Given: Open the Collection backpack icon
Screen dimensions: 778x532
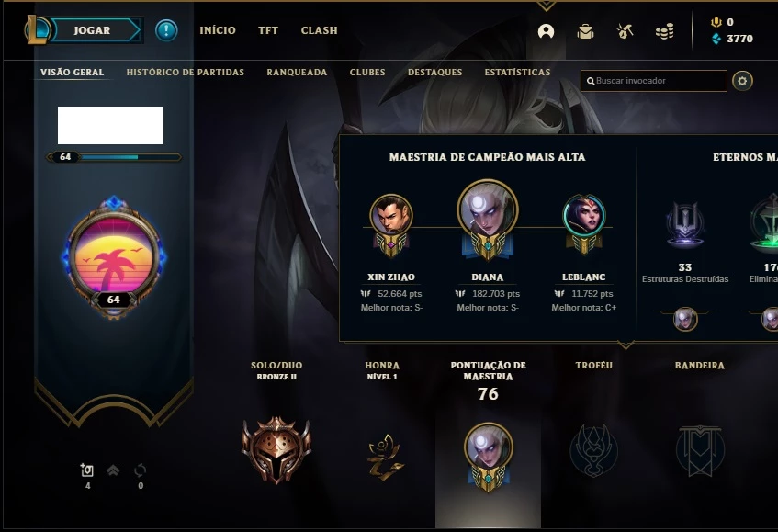Looking at the screenshot, I should (x=585, y=31).
